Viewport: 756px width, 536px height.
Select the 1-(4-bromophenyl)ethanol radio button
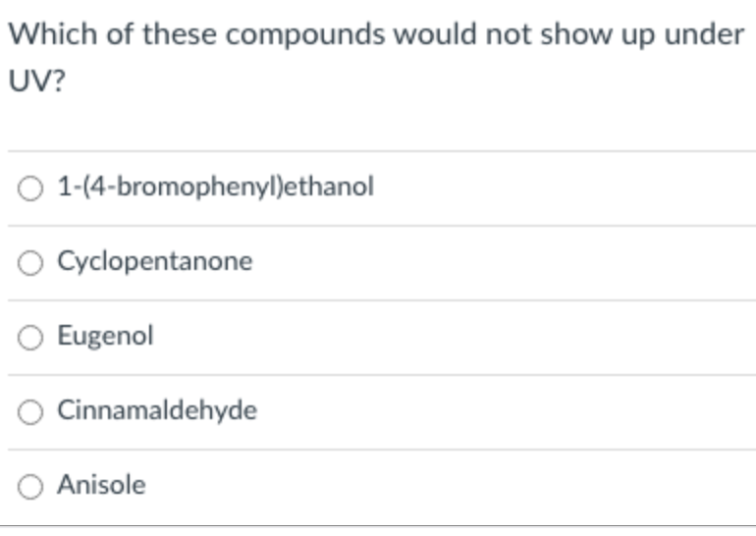[x=30, y=188]
